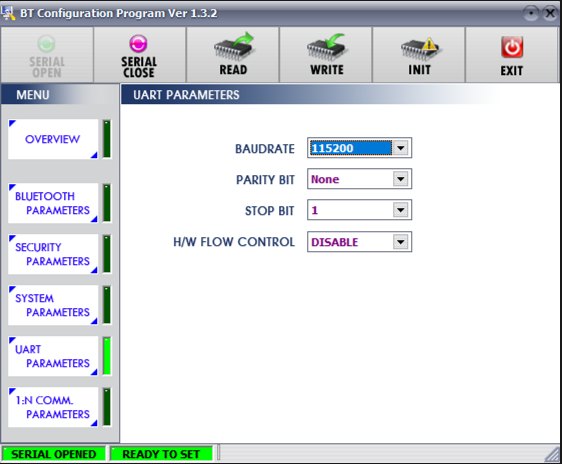This screenshot has width=562, height=464.
Task: Open 1:N COMM. PARAMETERS menu page
Action: [x=53, y=407]
